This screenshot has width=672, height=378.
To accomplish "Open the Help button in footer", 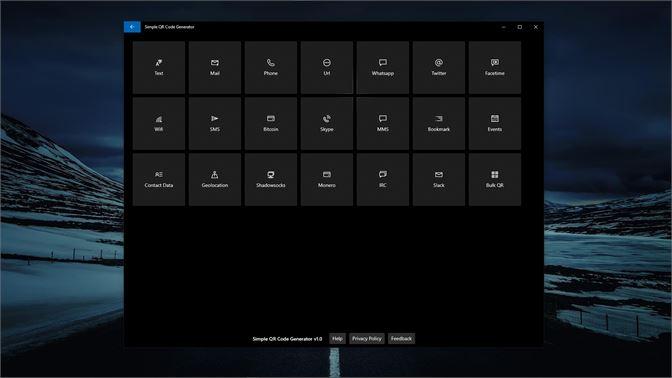I will (337, 339).
